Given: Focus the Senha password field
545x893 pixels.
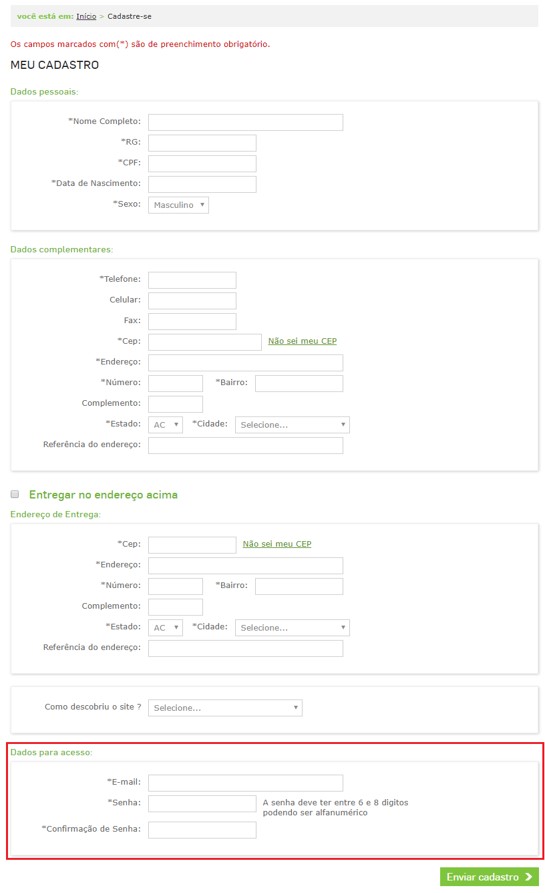Looking at the screenshot, I should click(202, 804).
